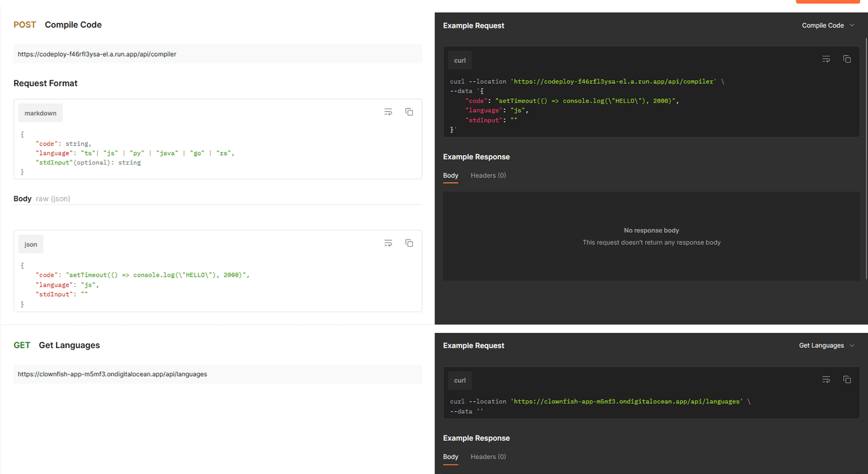Select Body tab under Get Languages response
This screenshot has width=868, height=474.
coord(451,457)
